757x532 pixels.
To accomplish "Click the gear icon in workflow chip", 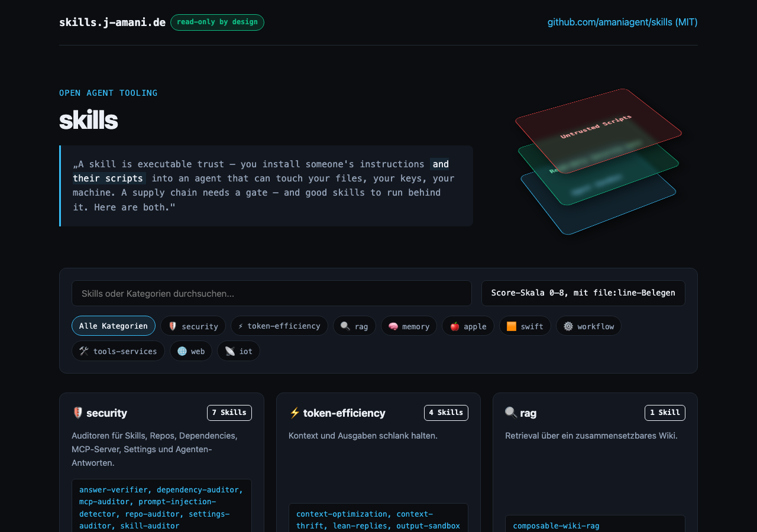I will click(568, 326).
